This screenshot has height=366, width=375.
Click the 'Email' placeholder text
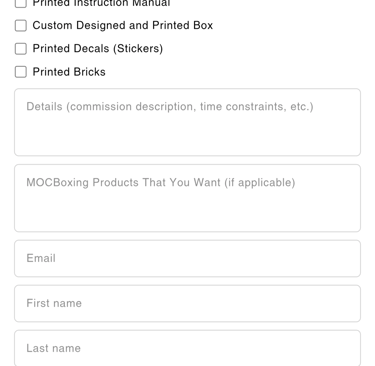[41, 258]
